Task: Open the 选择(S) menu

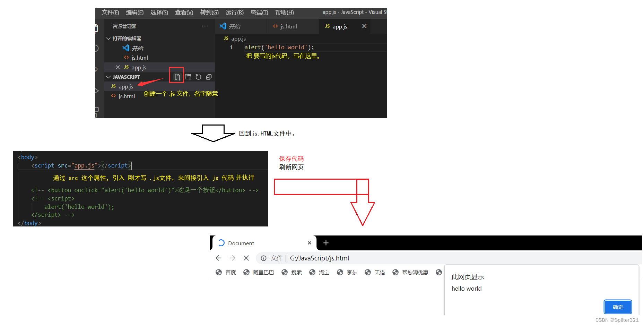Action: 159,12
